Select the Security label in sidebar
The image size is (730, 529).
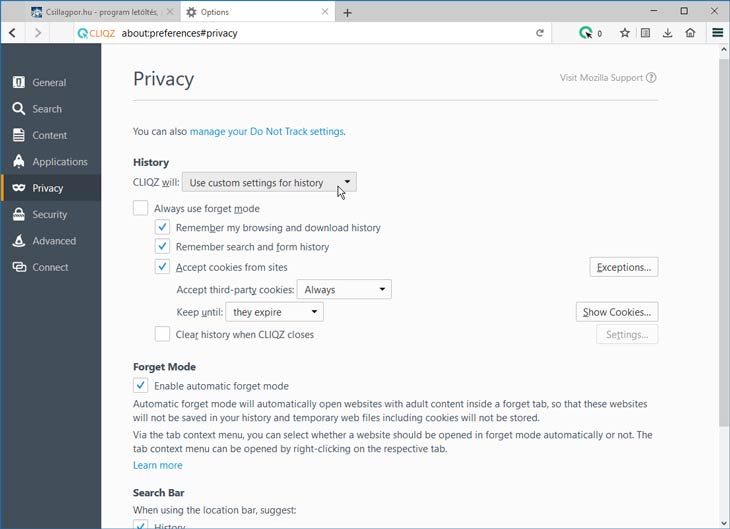click(50, 214)
